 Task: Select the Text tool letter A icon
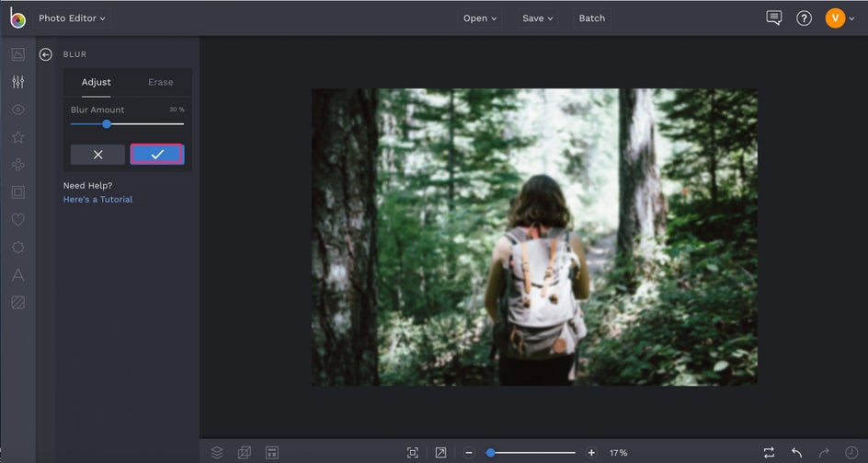(17, 274)
